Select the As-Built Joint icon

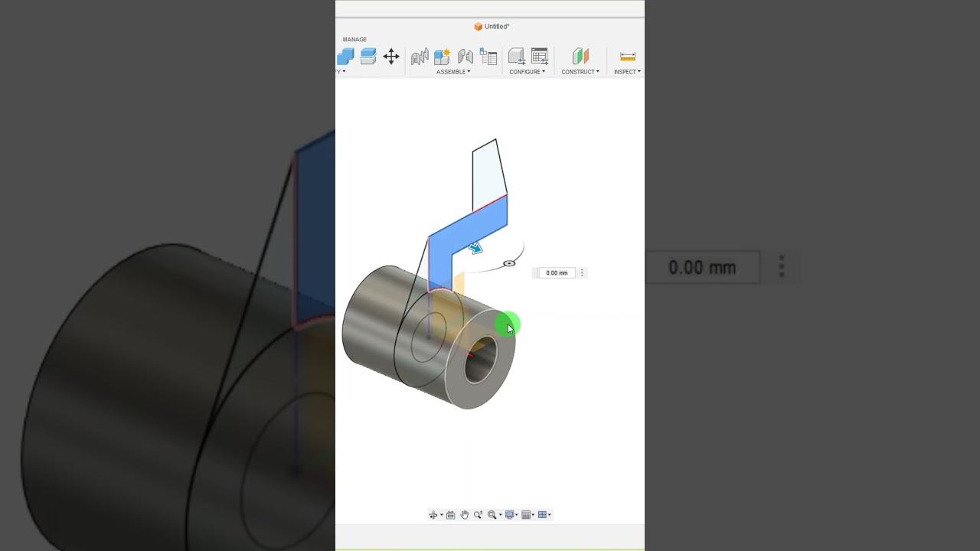pyautogui.click(x=465, y=57)
